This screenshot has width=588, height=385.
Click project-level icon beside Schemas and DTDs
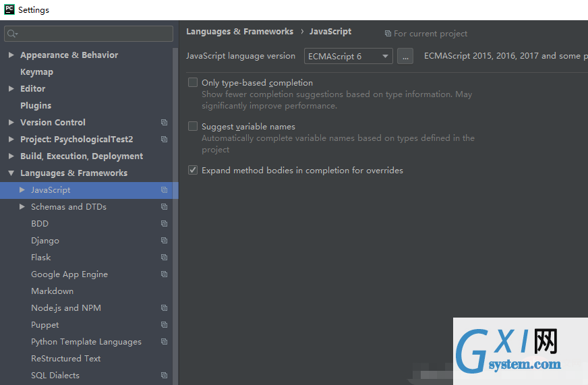click(x=164, y=207)
